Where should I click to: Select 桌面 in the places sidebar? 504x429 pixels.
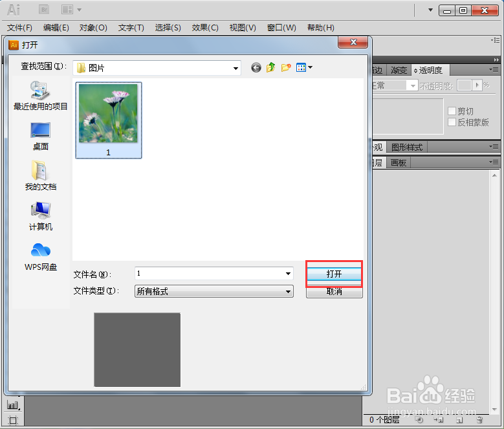(41, 137)
